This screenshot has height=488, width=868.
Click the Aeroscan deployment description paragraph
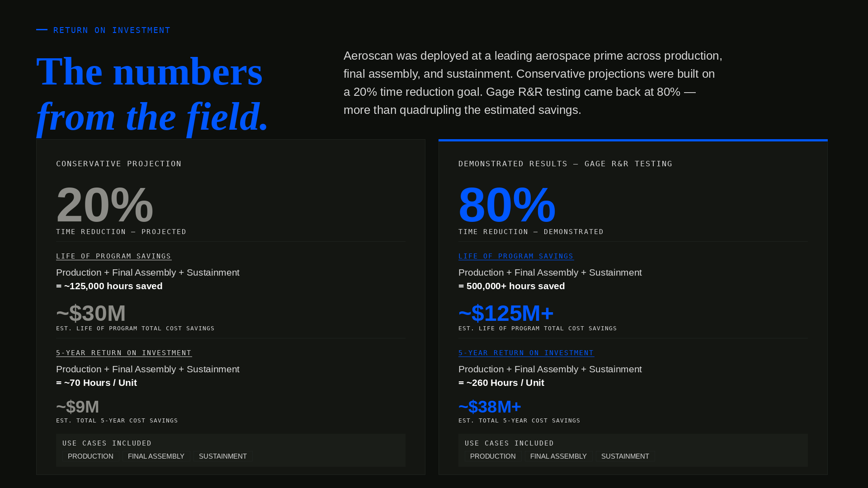[x=533, y=83]
